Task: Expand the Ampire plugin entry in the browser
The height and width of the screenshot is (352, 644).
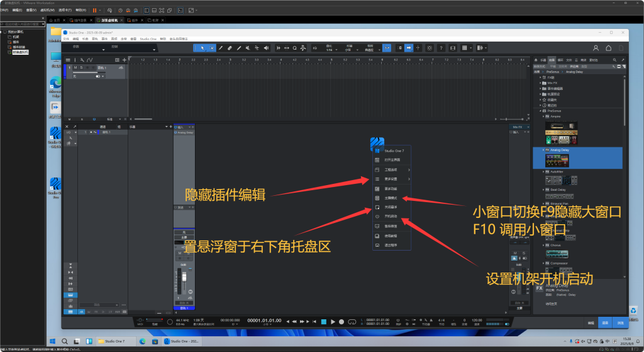Action: (543, 116)
